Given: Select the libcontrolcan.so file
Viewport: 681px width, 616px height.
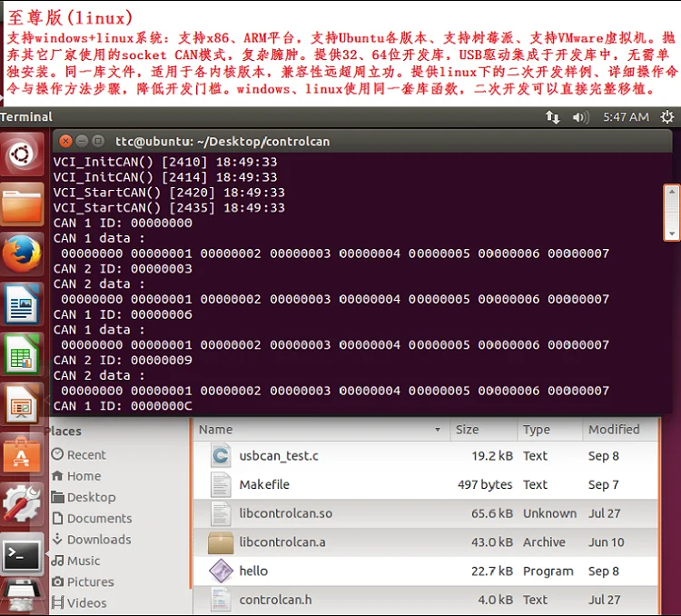Looking at the screenshot, I should click(x=285, y=513).
